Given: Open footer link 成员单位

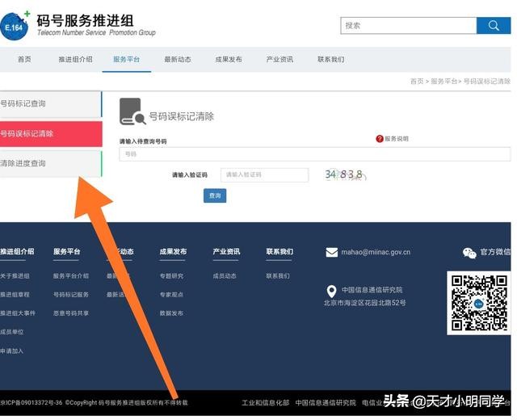Looking at the screenshot, I should coord(12,332).
